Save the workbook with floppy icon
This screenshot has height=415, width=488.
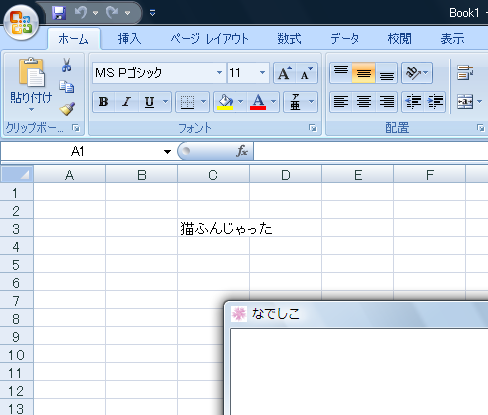click(59, 13)
